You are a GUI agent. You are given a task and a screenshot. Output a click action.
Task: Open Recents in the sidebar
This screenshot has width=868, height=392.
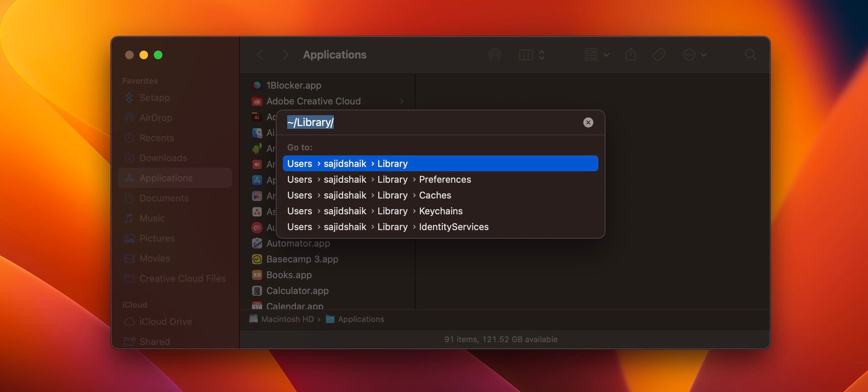(x=175, y=138)
